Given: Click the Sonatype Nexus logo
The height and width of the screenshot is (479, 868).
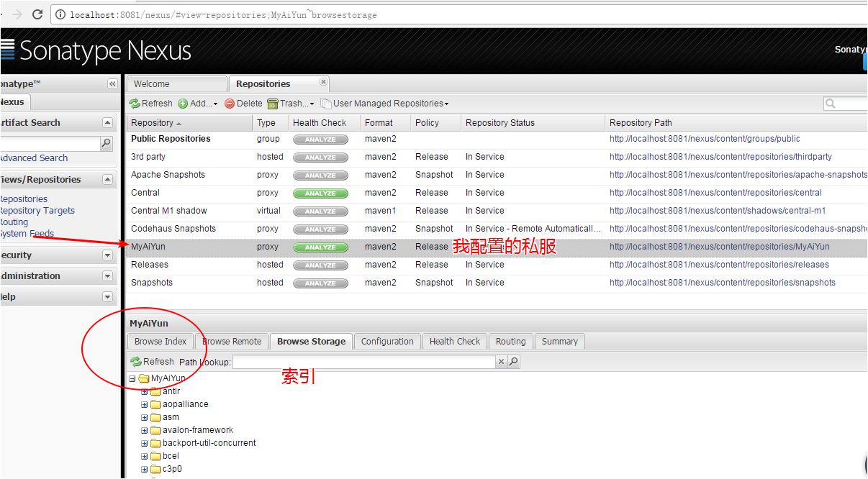Looking at the screenshot, I should click(96, 50).
